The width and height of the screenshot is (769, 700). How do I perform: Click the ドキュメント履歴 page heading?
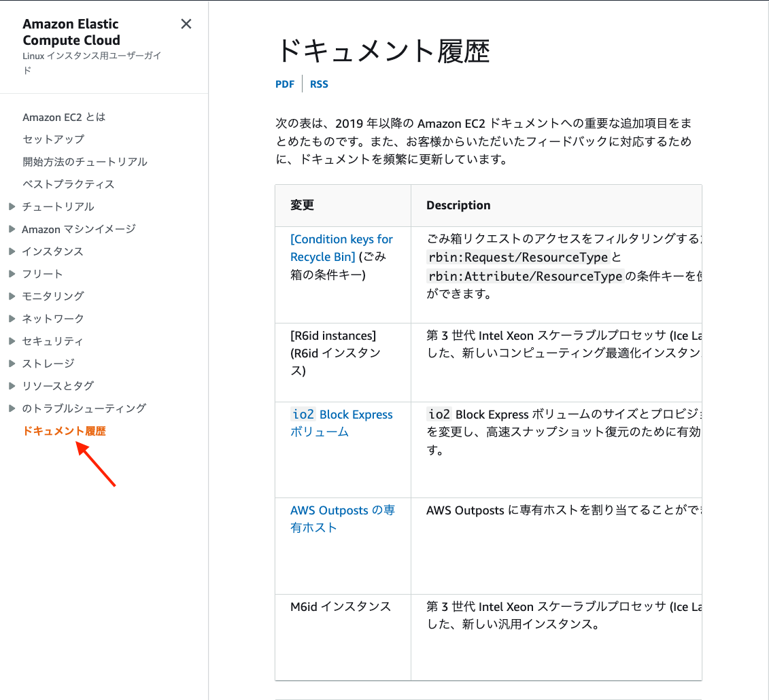point(383,51)
